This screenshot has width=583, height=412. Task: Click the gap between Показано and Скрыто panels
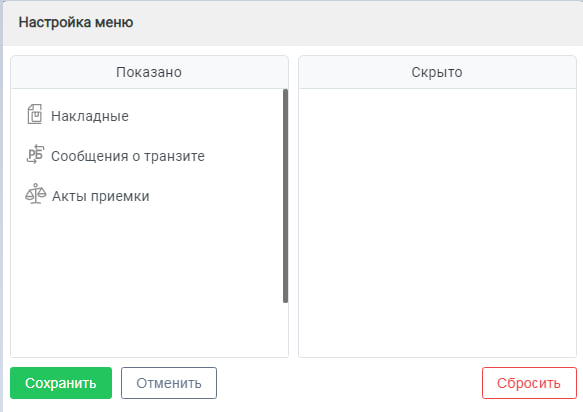[294, 207]
